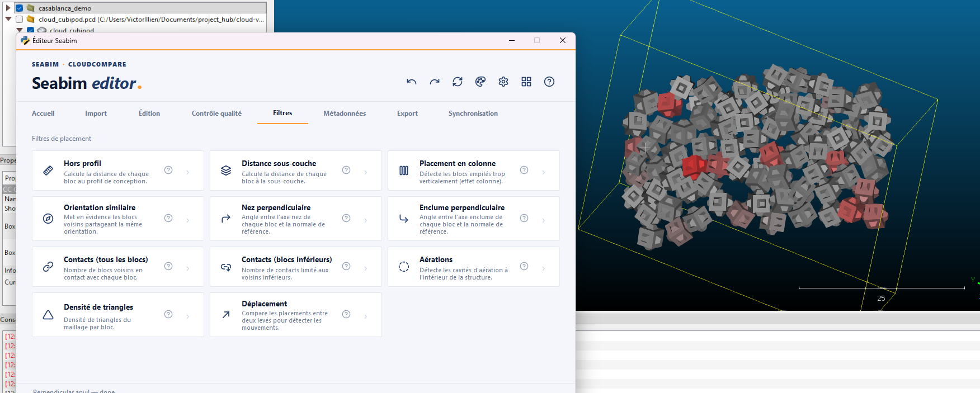Switch to the Métadonnées tab
980x393 pixels.
click(x=345, y=113)
